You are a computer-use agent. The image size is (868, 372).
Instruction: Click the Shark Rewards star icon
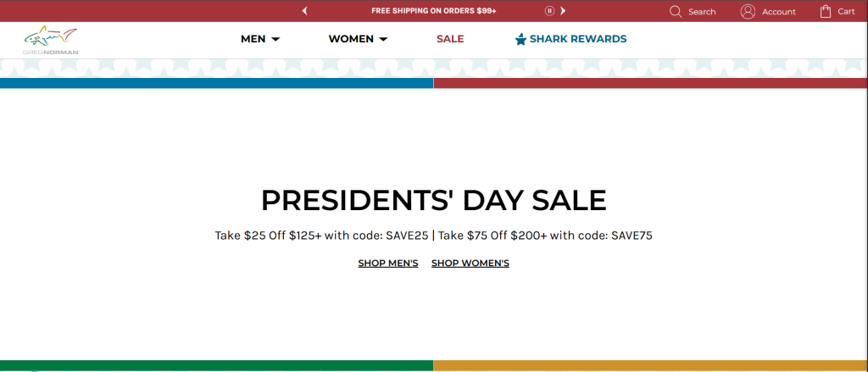(x=520, y=39)
